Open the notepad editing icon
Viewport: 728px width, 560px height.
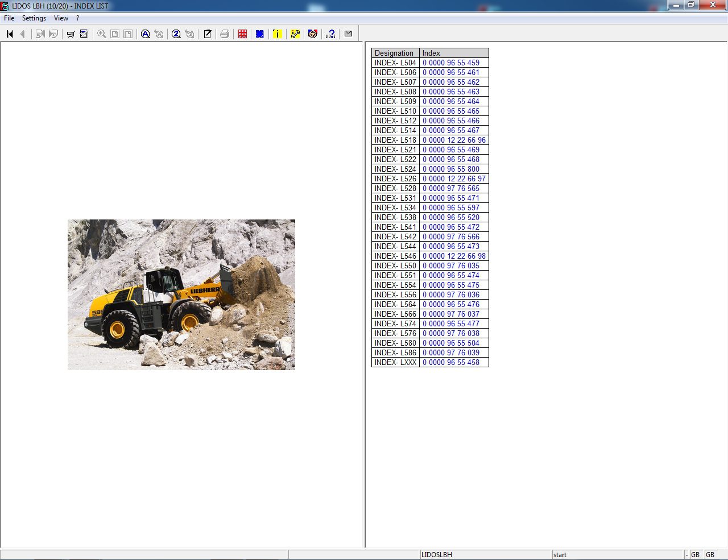206,34
